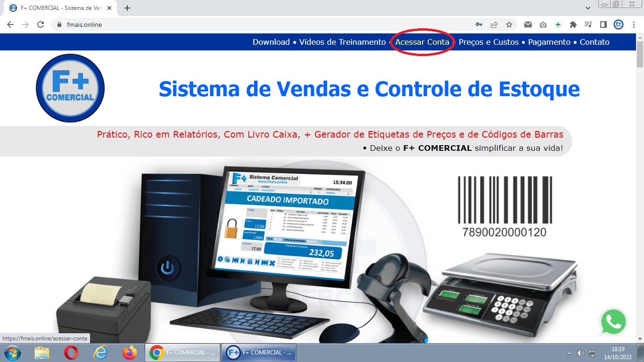Viewport: 644px width, 362px height.
Task: Open the tab search chevron in title bar
Action: point(588,8)
